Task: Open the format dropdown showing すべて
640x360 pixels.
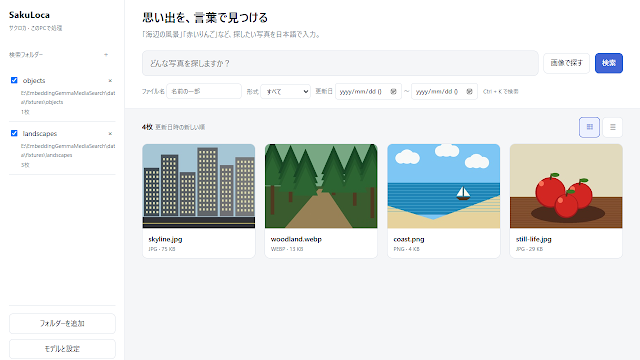Action: (285, 91)
